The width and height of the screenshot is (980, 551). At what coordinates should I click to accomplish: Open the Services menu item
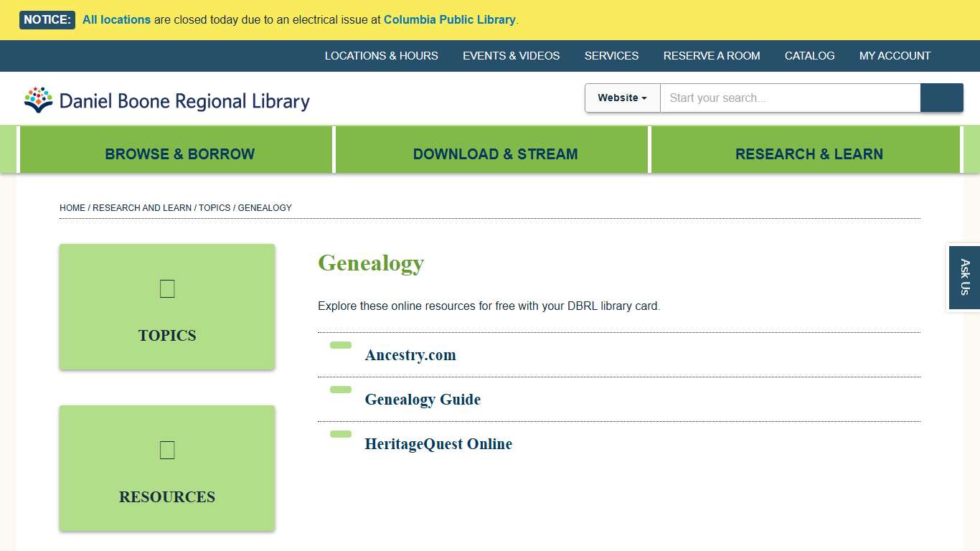click(611, 56)
